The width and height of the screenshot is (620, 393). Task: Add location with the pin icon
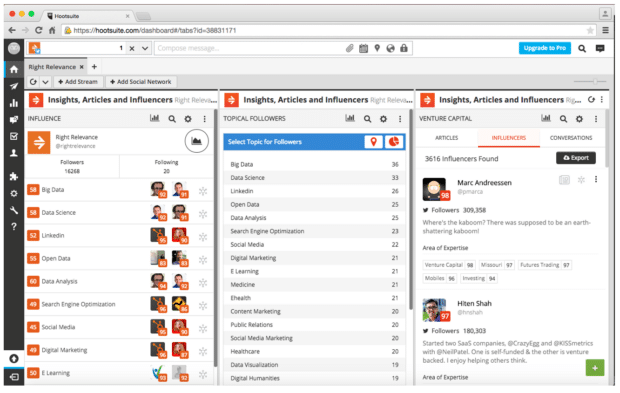pos(377,48)
